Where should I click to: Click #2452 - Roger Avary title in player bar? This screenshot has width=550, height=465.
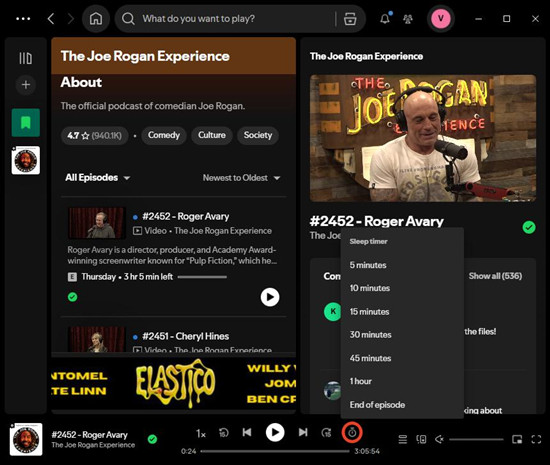click(89, 435)
